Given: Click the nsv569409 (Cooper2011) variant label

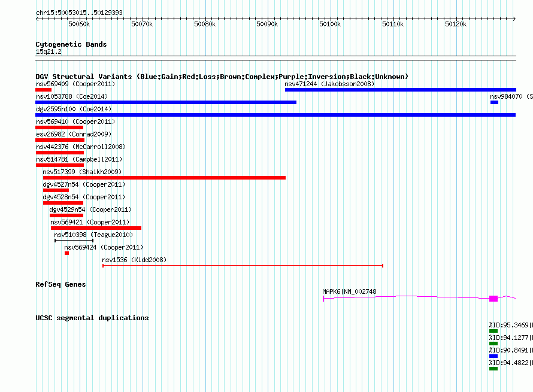Looking at the screenshot, I should pyautogui.click(x=75, y=84).
